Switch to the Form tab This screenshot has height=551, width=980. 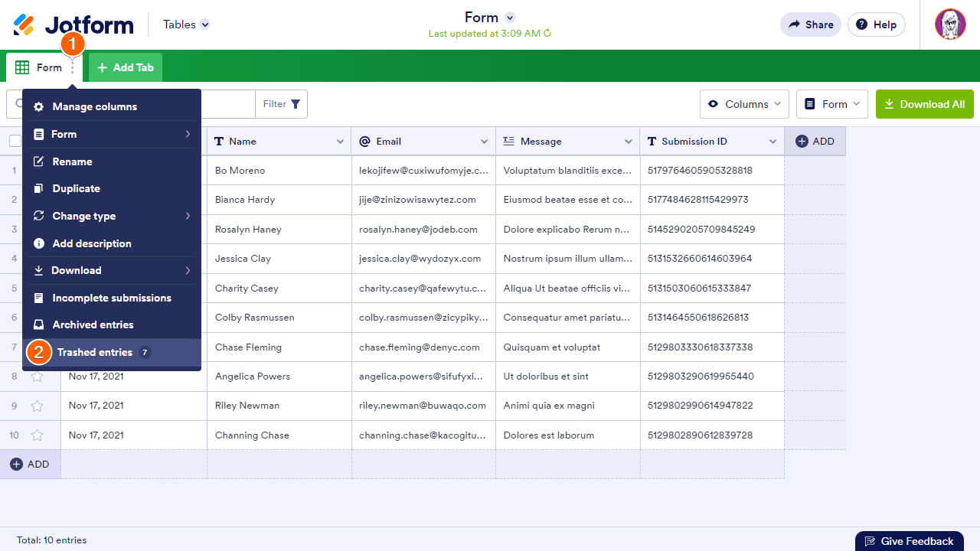[44, 67]
